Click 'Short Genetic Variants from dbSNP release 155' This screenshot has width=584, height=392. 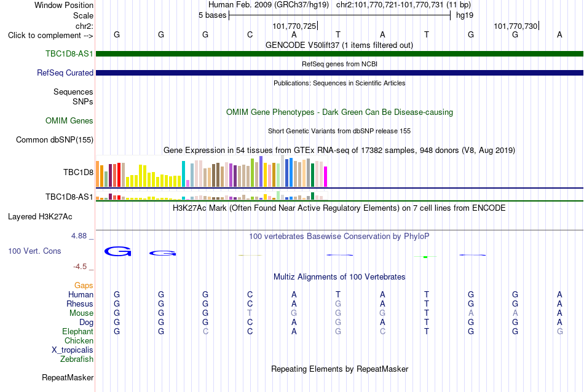[x=339, y=131]
